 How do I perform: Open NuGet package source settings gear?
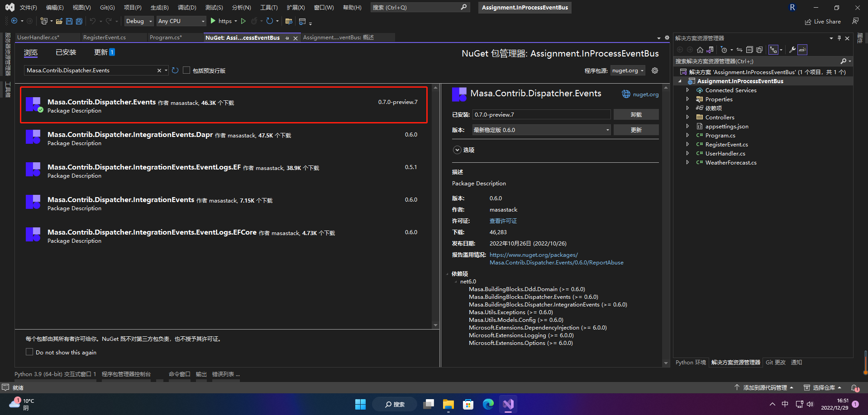click(x=654, y=71)
